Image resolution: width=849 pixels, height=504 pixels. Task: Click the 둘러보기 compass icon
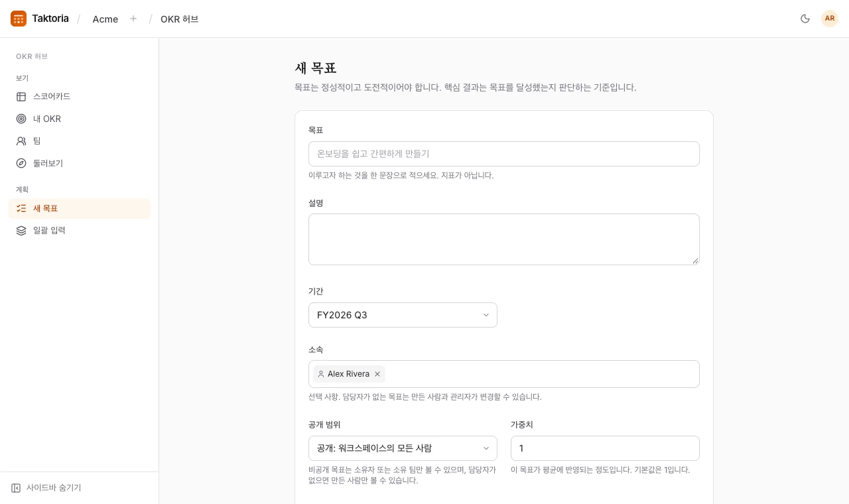pyautogui.click(x=21, y=164)
